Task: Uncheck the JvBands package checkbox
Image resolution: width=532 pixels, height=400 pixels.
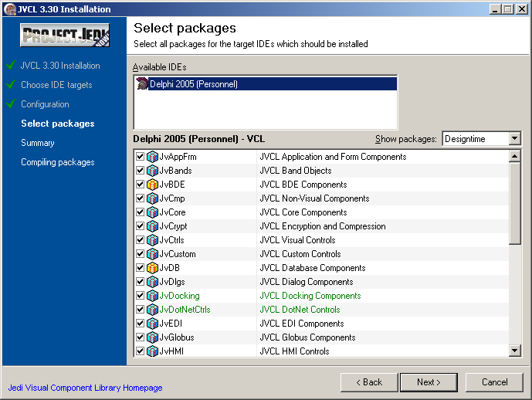Action: [x=140, y=171]
